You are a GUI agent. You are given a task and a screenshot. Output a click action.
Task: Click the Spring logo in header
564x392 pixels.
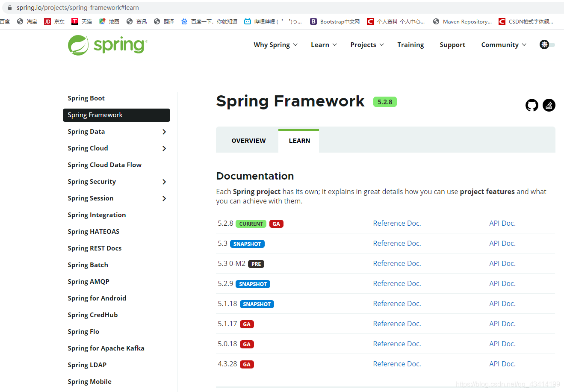[x=108, y=45]
